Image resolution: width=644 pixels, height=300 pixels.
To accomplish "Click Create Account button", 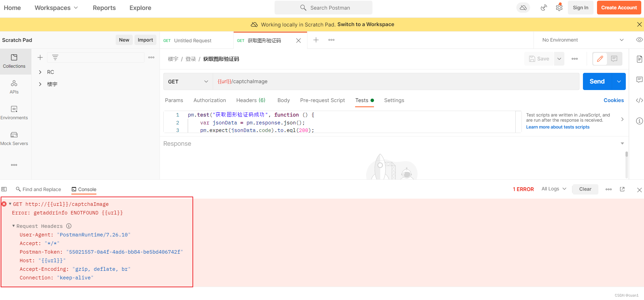I will [x=619, y=8].
